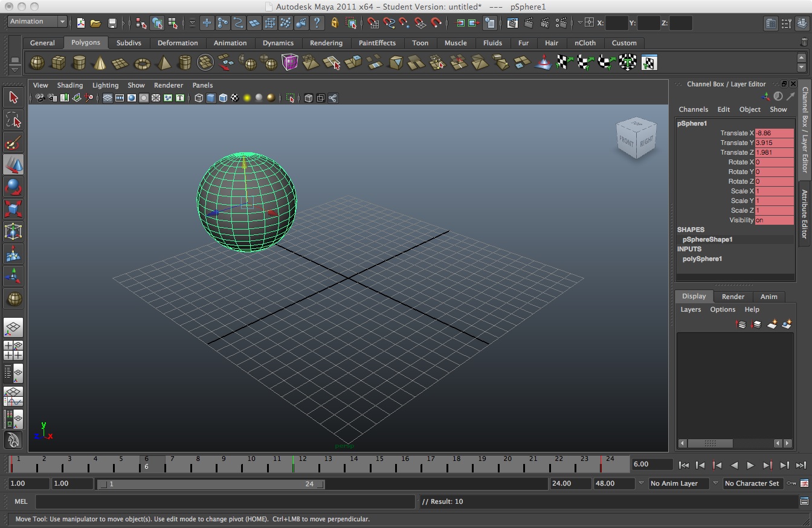
Task: Create a polygon cube from the shelf
Action: click(58, 62)
